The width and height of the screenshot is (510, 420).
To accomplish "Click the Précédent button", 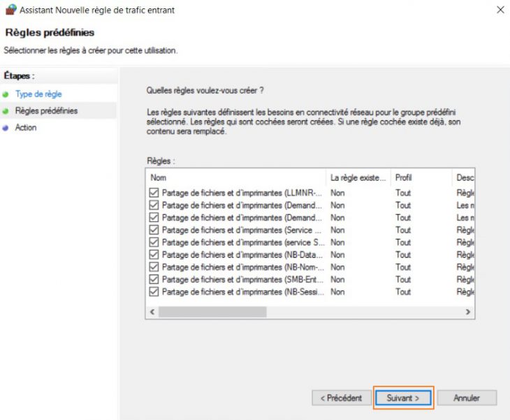I will [342, 398].
